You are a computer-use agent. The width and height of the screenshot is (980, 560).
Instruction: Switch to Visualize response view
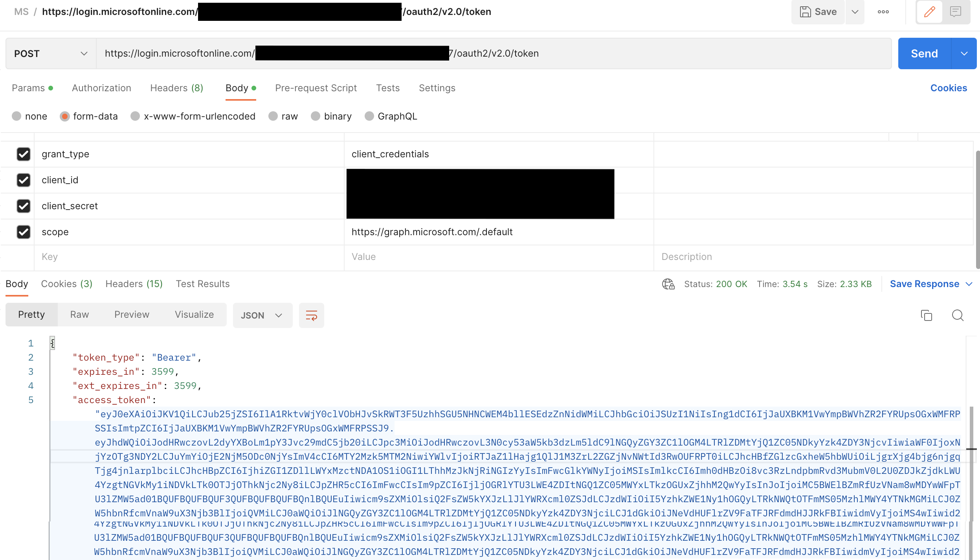(x=194, y=315)
